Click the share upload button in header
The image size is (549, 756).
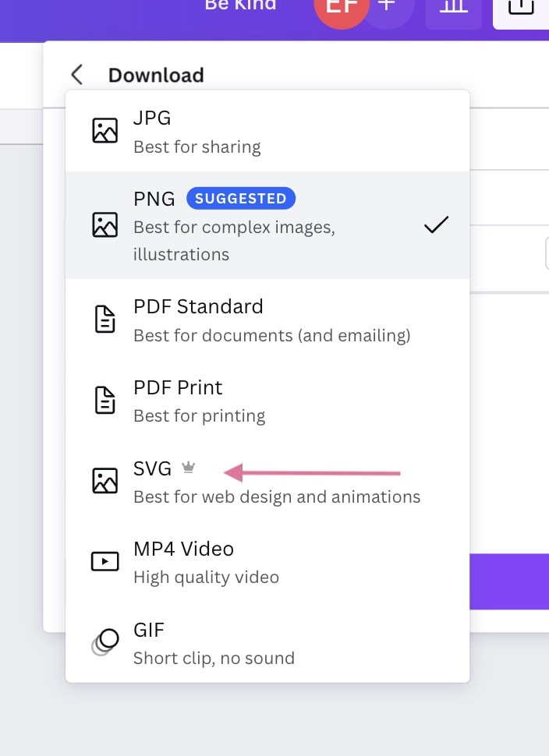pos(521,11)
